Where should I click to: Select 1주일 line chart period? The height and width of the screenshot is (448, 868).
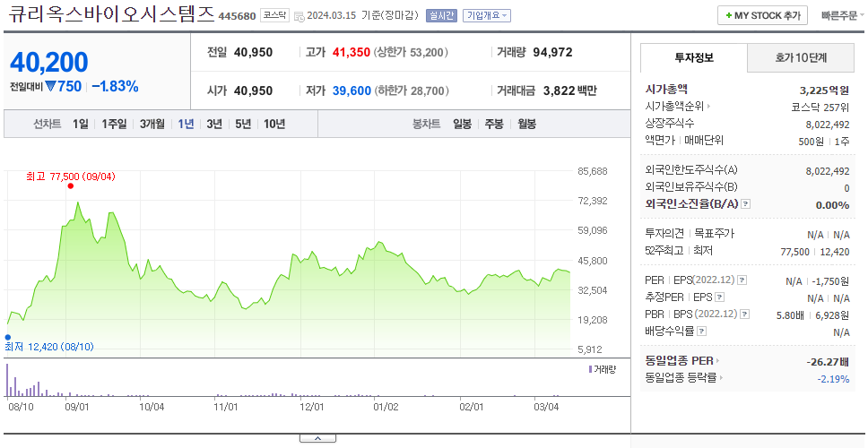pyautogui.click(x=114, y=124)
